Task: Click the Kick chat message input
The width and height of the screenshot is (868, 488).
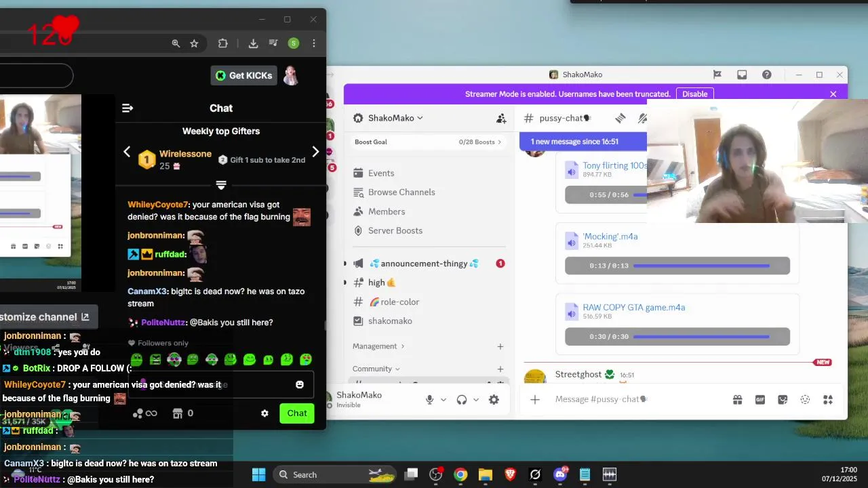Action: tap(221, 384)
